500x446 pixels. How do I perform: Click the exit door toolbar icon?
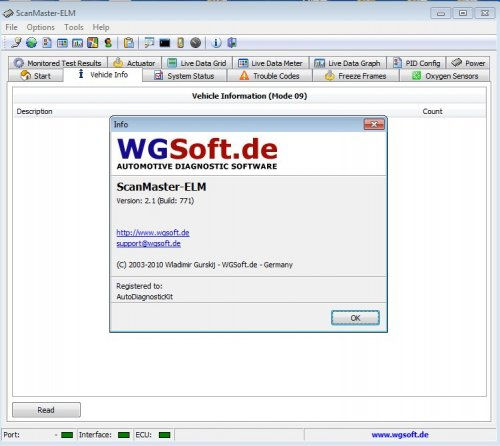pyautogui.click(x=232, y=43)
